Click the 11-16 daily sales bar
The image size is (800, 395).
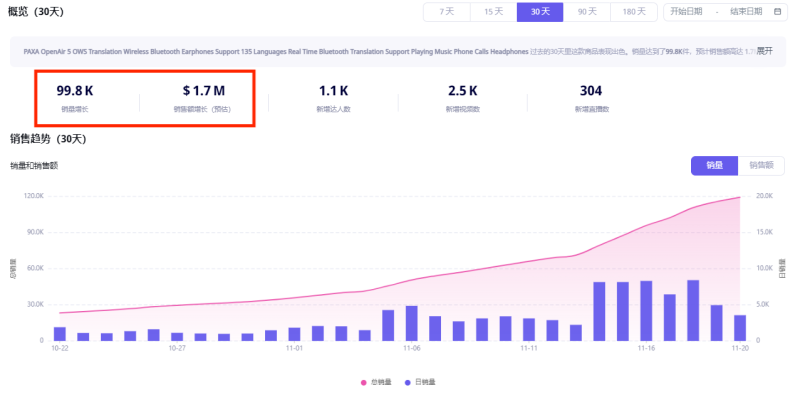646,310
